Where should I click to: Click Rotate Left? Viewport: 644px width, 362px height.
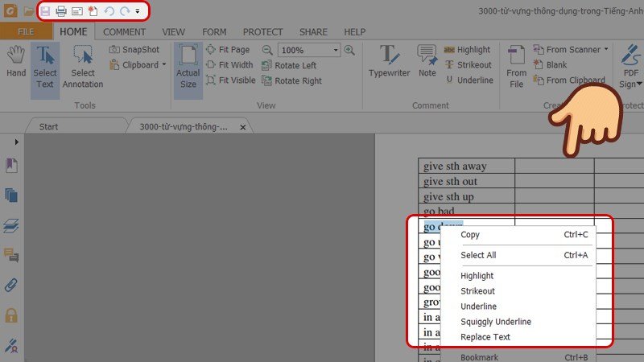(290, 65)
